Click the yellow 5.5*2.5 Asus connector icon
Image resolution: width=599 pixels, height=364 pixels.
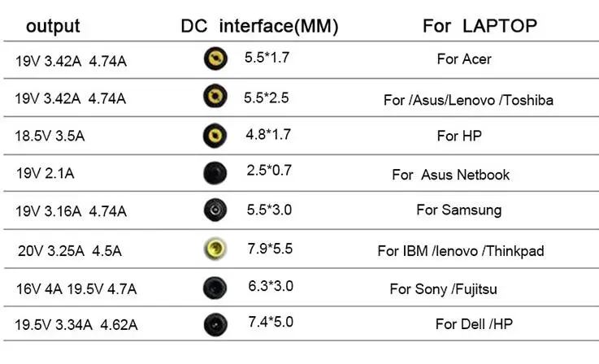click(215, 97)
